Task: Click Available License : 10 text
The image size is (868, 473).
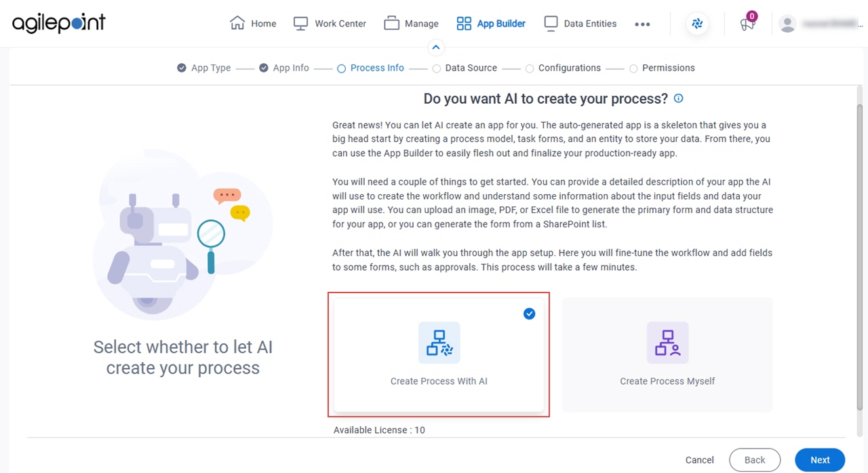Action: pyautogui.click(x=379, y=430)
